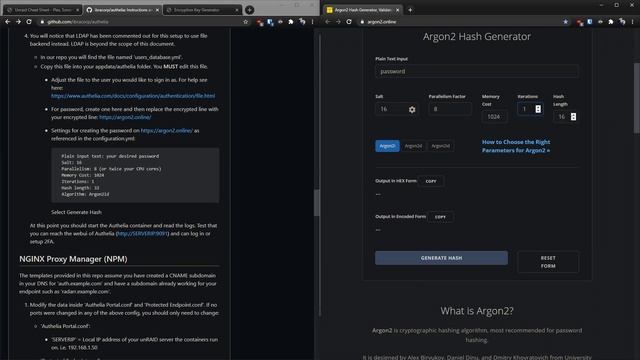Open the three-dot Chrome menu in argon2.online window
Screen dimensions: 640x360
click(x=633, y=22)
